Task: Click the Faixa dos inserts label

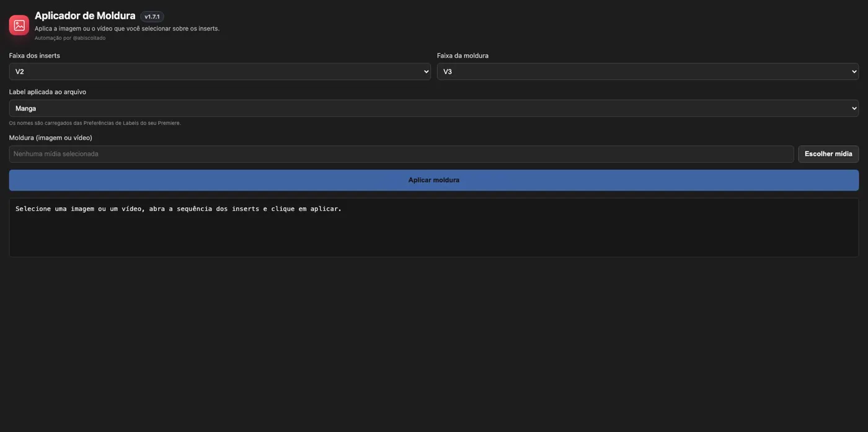Action: coord(35,55)
